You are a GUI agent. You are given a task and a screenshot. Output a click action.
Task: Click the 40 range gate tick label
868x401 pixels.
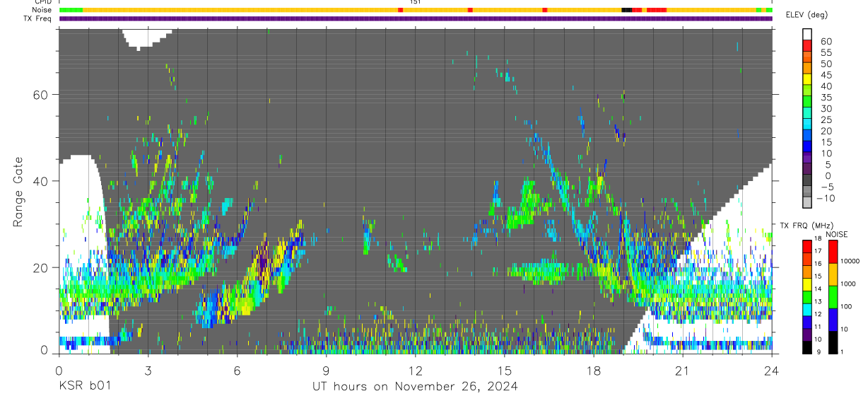tap(41, 181)
